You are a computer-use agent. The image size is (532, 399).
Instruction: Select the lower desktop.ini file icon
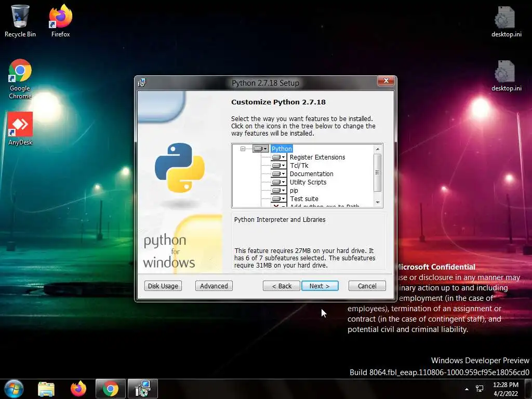tap(506, 76)
